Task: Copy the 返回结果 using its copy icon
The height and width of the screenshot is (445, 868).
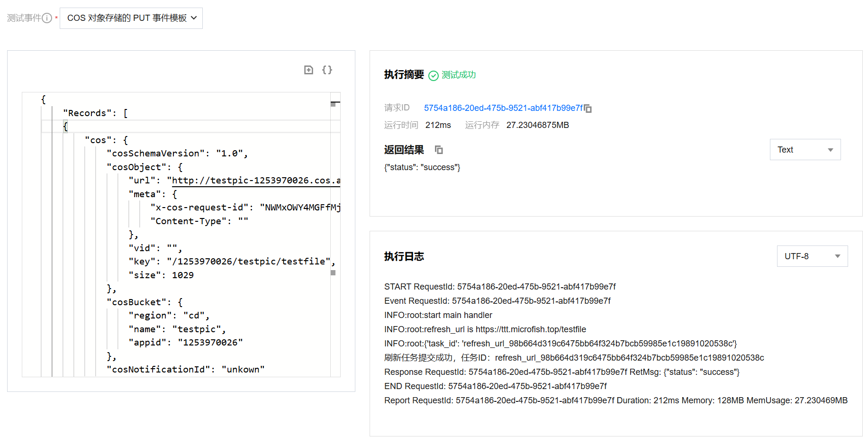Action: coord(439,150)
